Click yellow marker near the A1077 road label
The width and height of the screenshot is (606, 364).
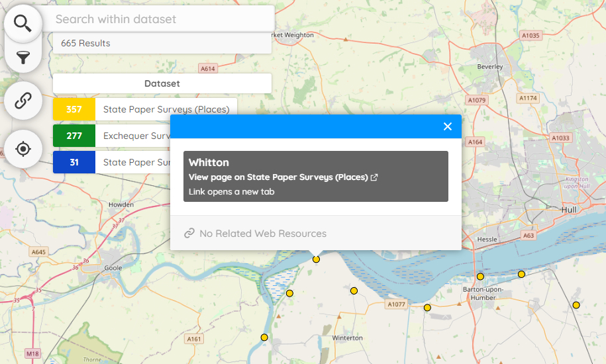click(x=427, y=308)
